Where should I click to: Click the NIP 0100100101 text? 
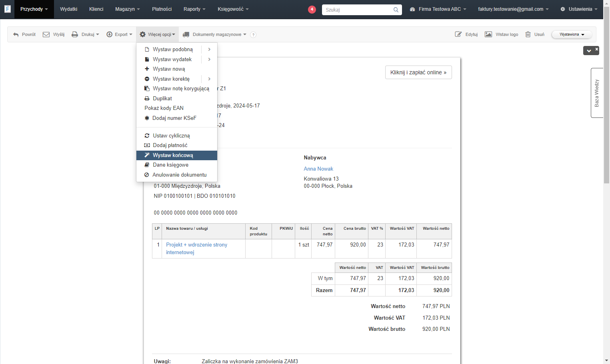point(173,196)
